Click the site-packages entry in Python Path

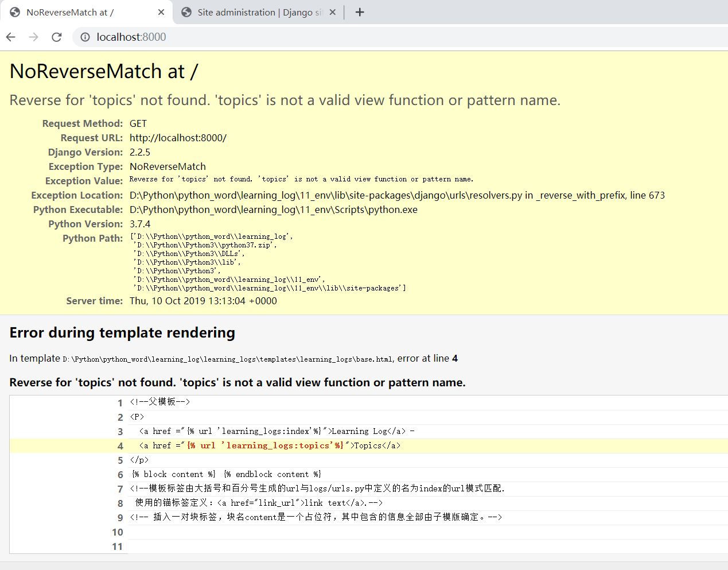coord(270,288)
